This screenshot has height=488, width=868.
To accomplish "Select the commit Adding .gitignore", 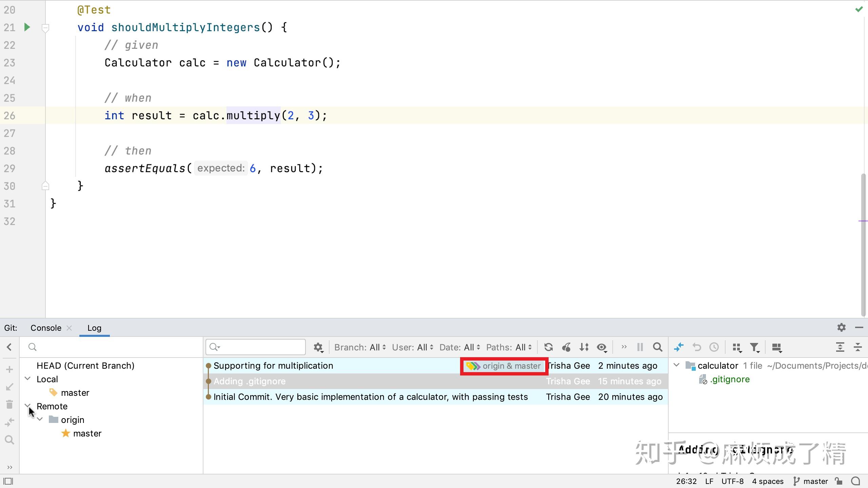I will click(x=249, y=381).
